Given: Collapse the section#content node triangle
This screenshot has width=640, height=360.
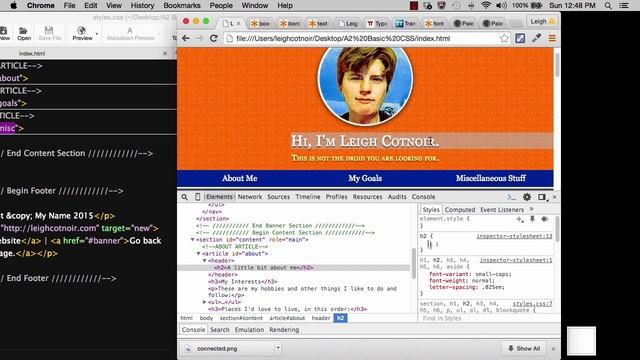Looking at the screenshot, I should click(x=192, y=240).
